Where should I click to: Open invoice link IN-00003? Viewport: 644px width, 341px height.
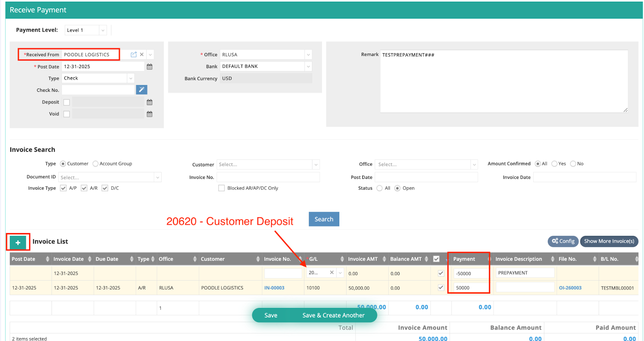274,288
